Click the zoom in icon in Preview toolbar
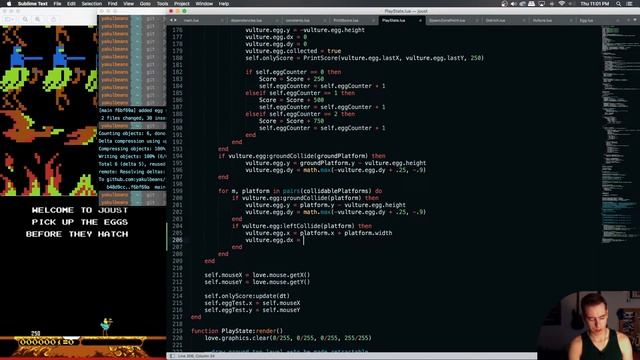The height and width of the screenshot is (360, 640). [x=38, y=19]
